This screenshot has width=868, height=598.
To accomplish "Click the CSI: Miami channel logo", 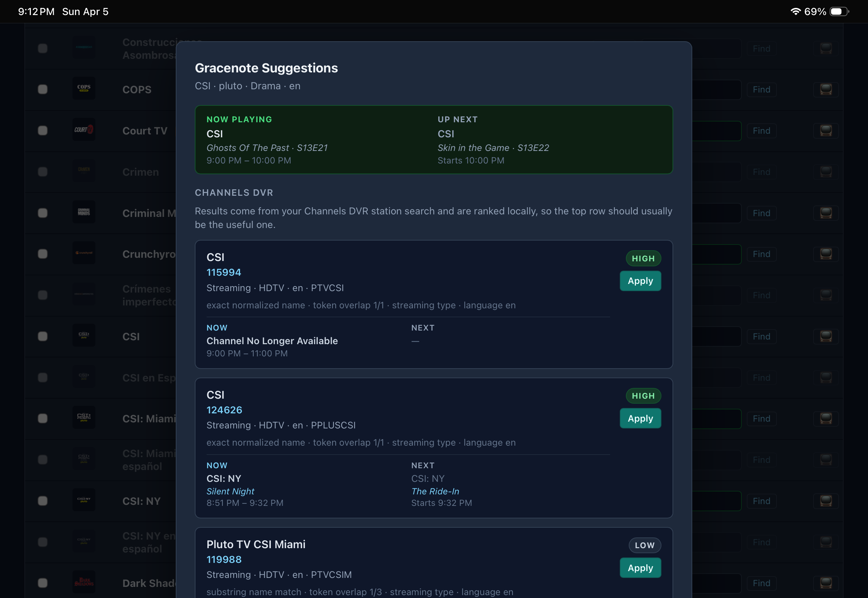I will [x=84, y=417].
